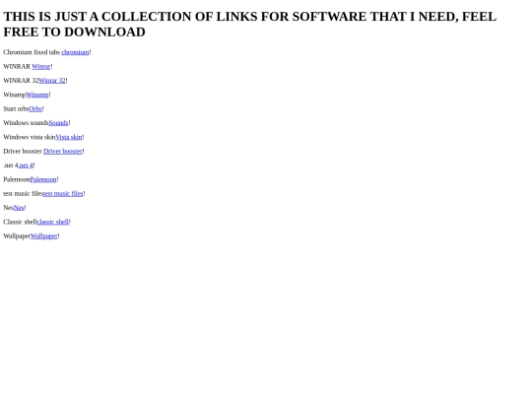Click the Winrar link after WINRAR
Image resolution: width=532 pixels, height=399 pixels.
pos(41,67)
